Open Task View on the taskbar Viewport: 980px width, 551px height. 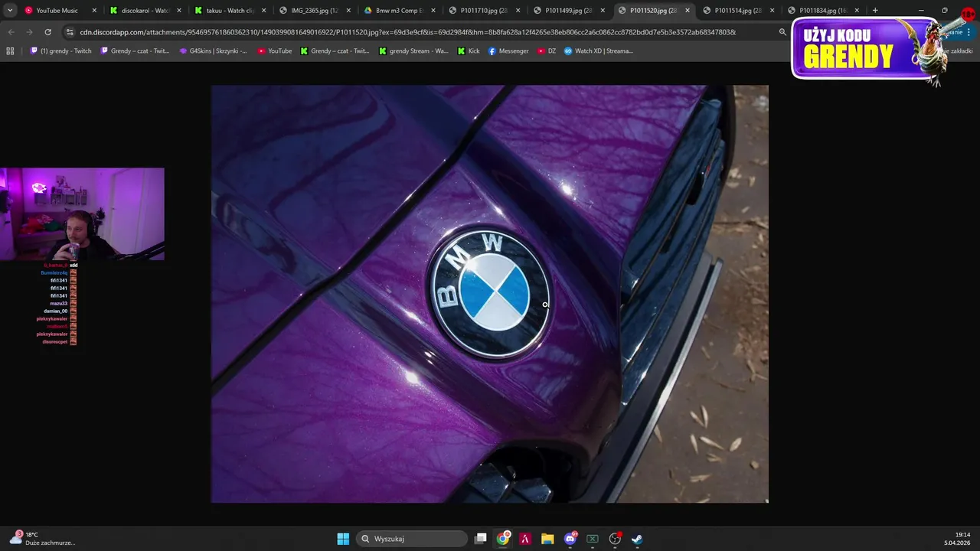click(481, 539)
